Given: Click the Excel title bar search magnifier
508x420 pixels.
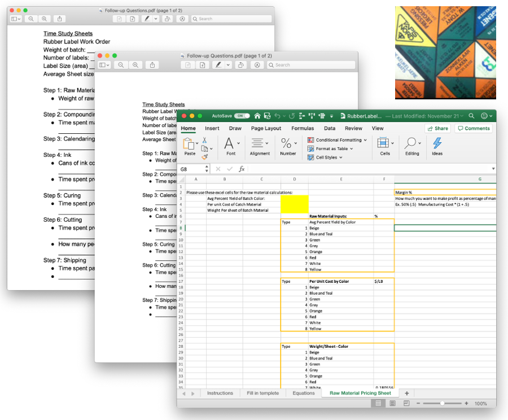Looking at the screenshot, I should click(472, 116).
